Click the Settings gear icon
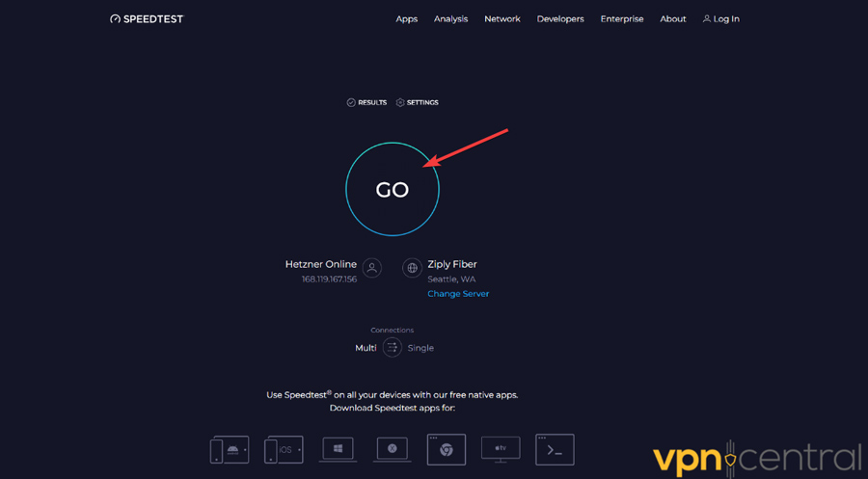The height and width of the screenshot is (479, 868). tap(400, 102)
